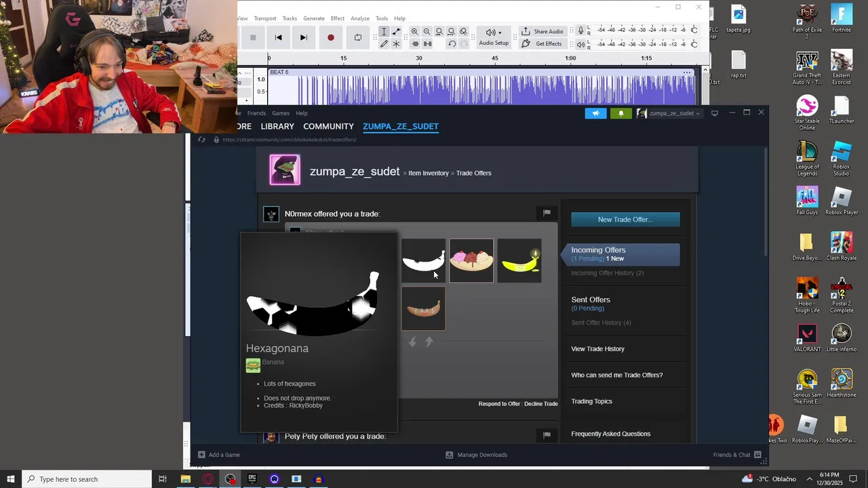The height and width of the screenshot is (488, 868).
Task: Fit project to width in Audacity
Action: [x=451, y=32]
